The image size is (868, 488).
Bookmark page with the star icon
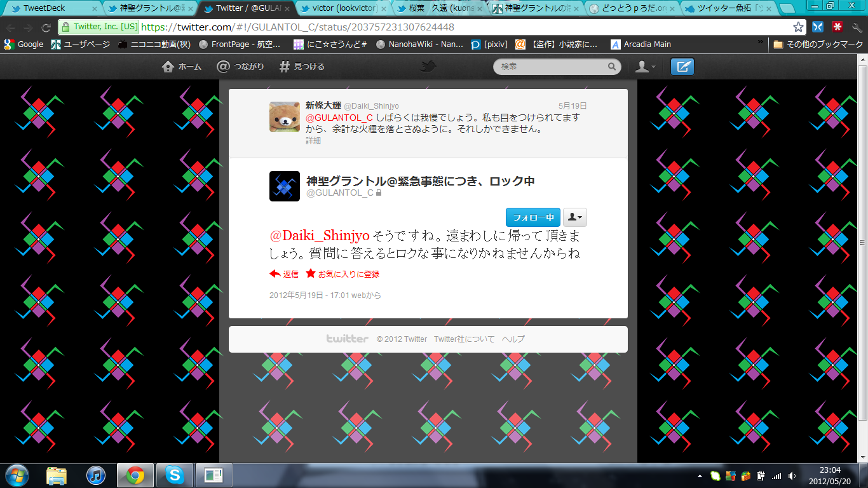[798, 27]
